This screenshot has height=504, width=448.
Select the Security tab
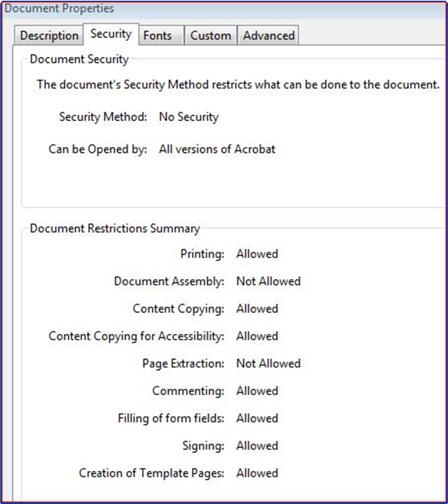click(111, 34)
